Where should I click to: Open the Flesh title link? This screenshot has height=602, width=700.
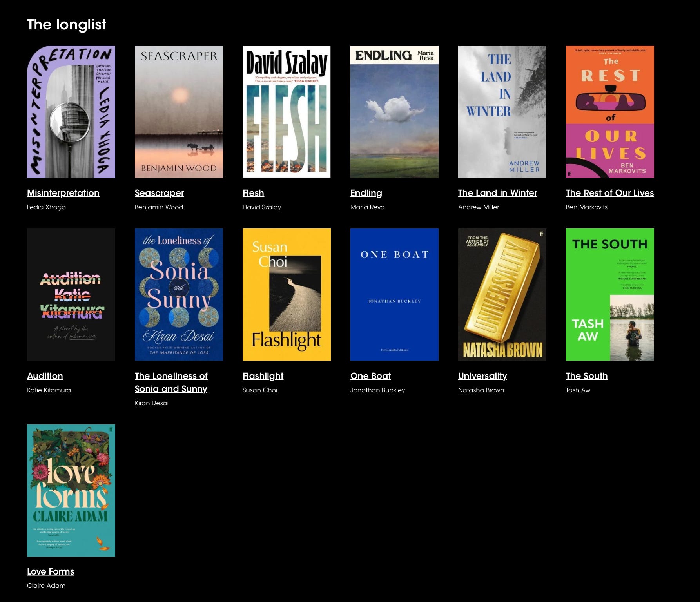click(x=253, y=193)
